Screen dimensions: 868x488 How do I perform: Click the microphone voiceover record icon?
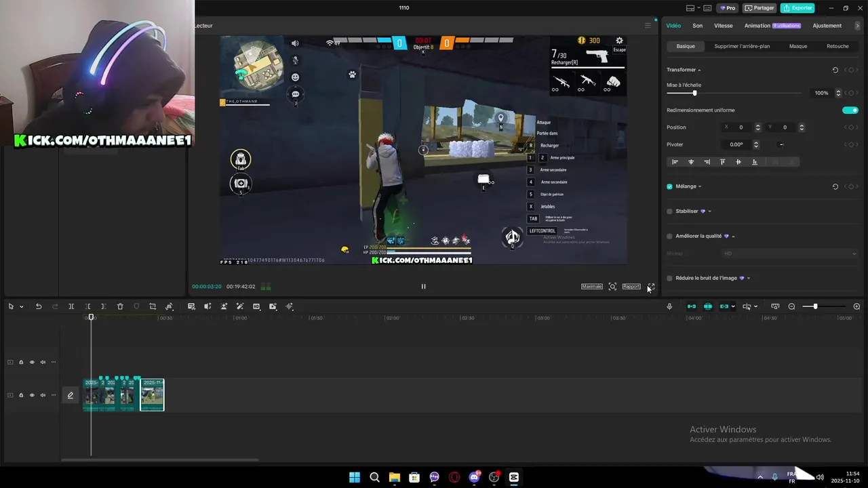point(669,306)
